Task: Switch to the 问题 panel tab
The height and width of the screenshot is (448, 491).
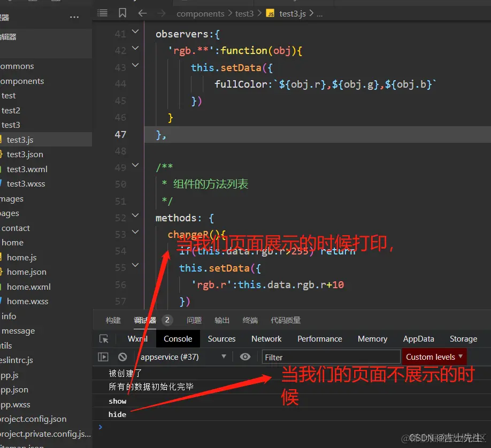Action: point(194,320)
